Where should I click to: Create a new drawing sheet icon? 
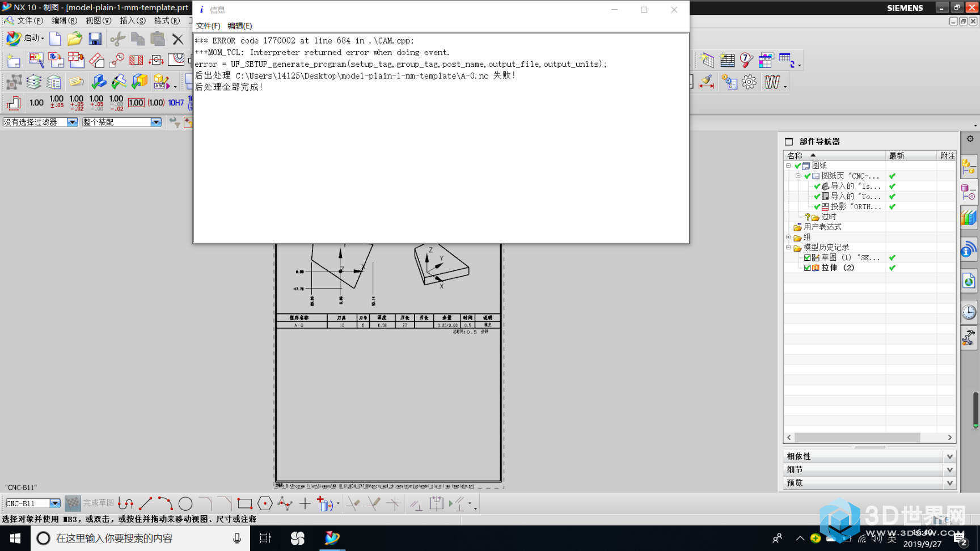(x=14, y=61)
